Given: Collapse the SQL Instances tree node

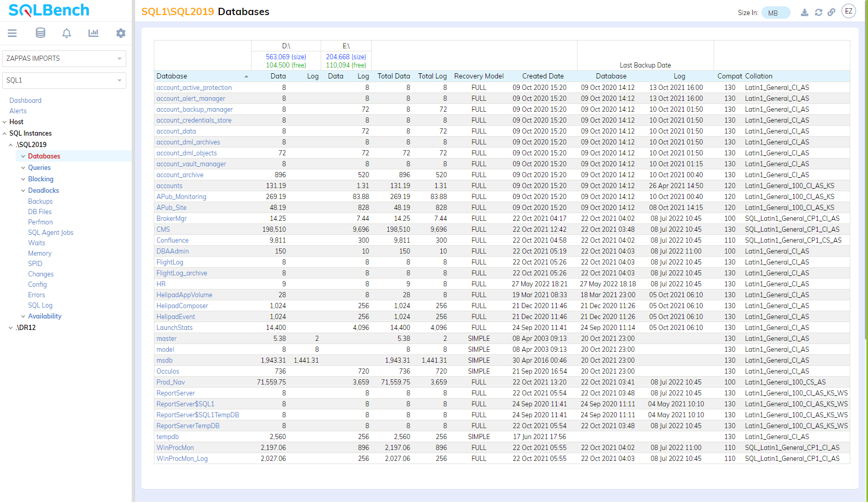Looking at the screenshot, I should [x=5, y=134].
